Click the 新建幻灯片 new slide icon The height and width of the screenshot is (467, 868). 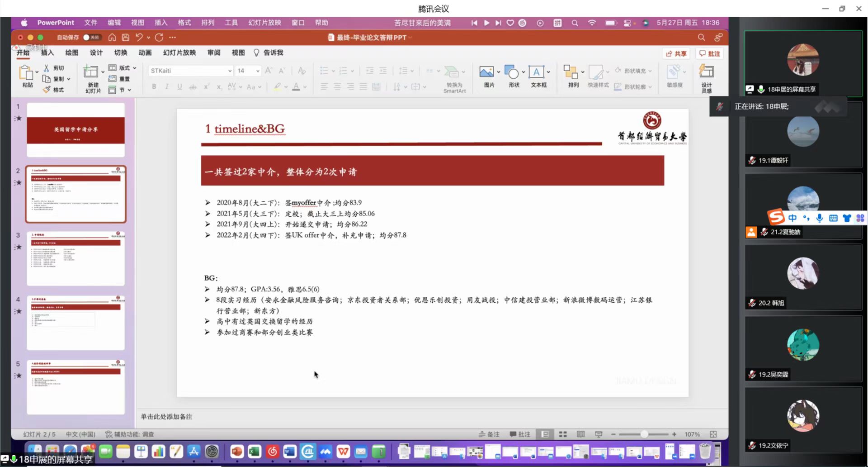91,72
